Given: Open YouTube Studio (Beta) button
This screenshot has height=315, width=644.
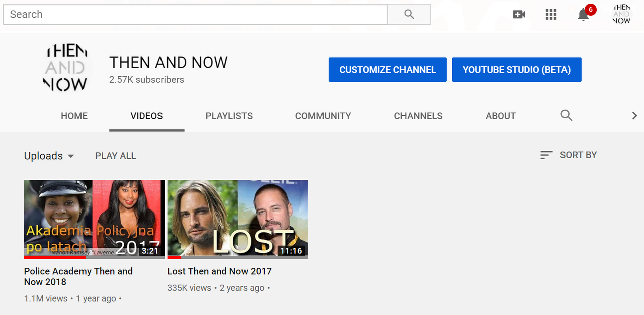Looking at the screenshot, I should (517, 70).
